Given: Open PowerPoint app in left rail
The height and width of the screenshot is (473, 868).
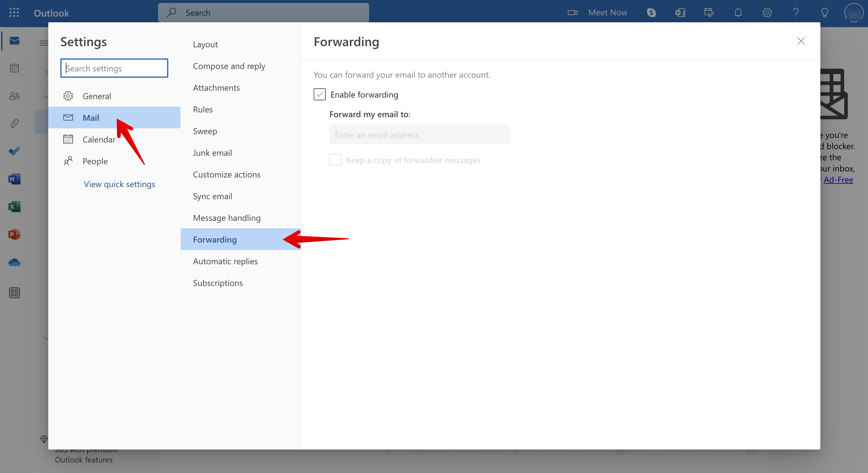Looking at the screenshot, I should (14, 234).
